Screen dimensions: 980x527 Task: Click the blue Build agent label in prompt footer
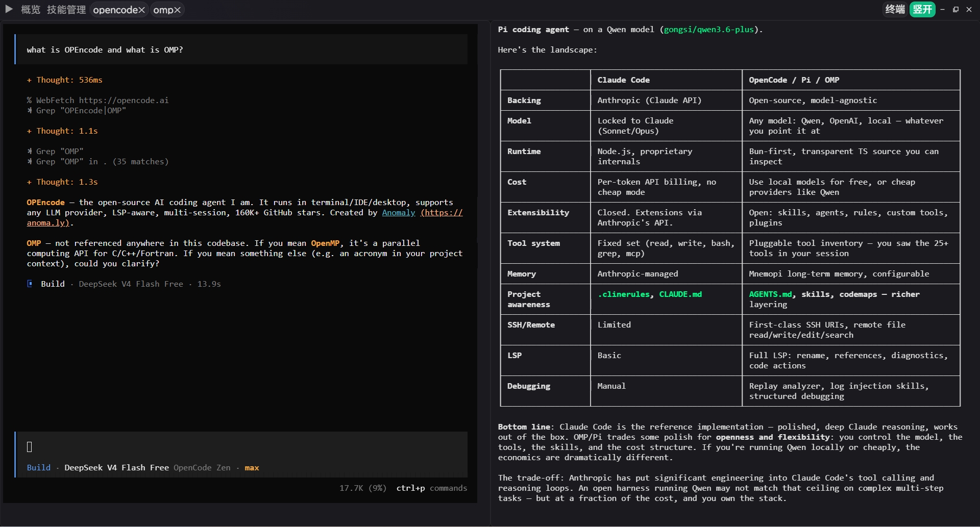[x=39, y=468]
